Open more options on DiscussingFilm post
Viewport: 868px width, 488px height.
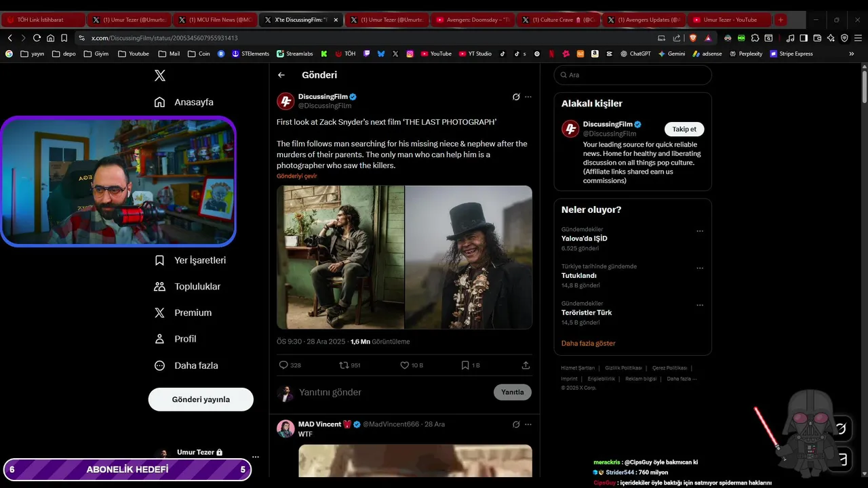point(528,97)
